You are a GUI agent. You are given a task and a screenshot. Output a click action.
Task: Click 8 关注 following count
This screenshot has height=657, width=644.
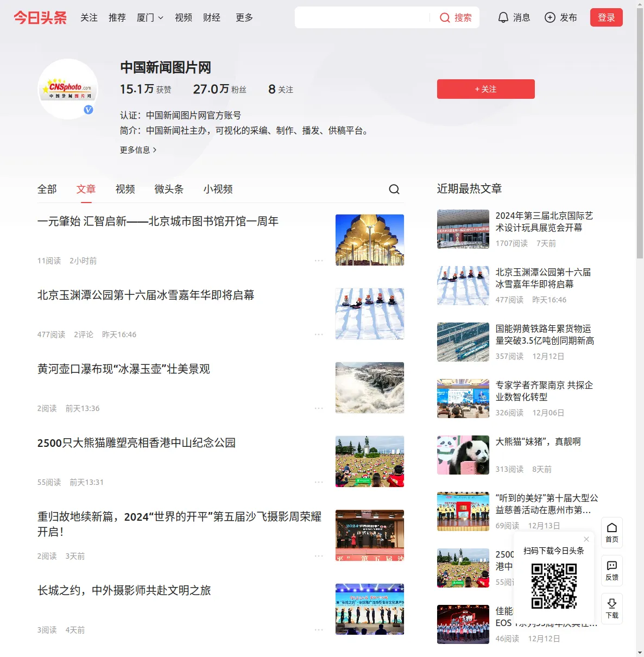point(281,89)
